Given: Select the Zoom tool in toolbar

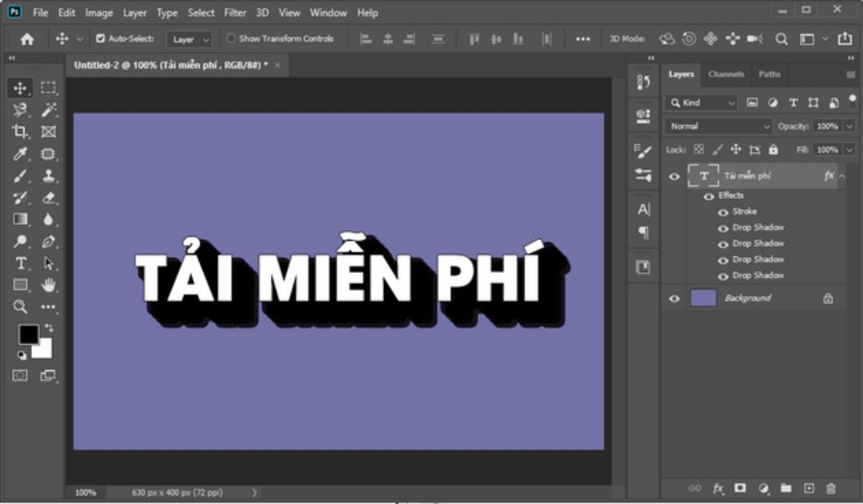Looking at the screenshot, I should (21, 308).
